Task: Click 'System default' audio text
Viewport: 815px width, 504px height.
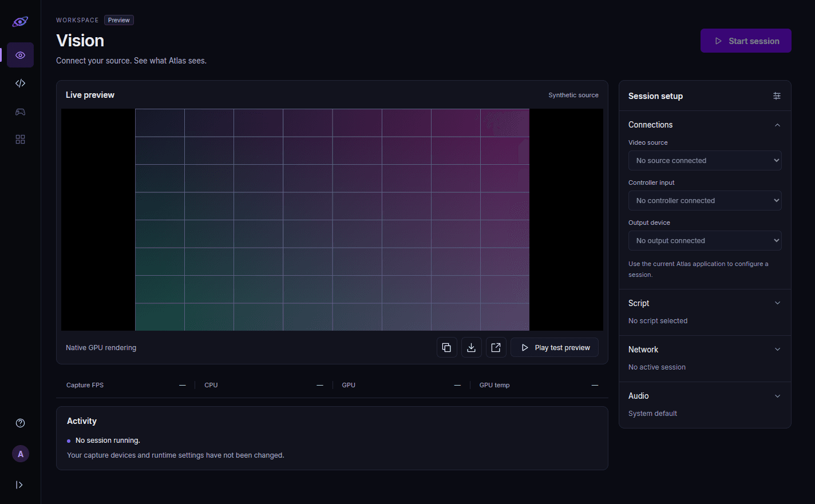Action: click(x=652, y=414)
